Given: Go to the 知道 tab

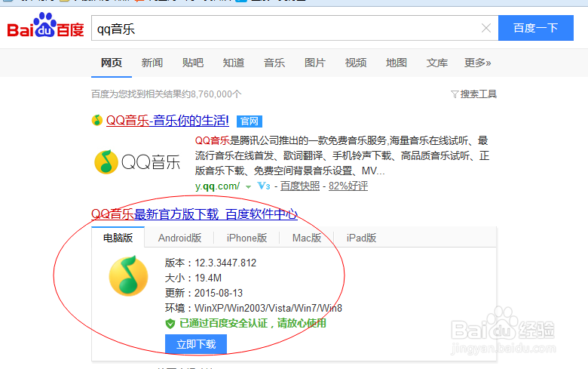Looking at the screenshot, I should click(233, 63).
